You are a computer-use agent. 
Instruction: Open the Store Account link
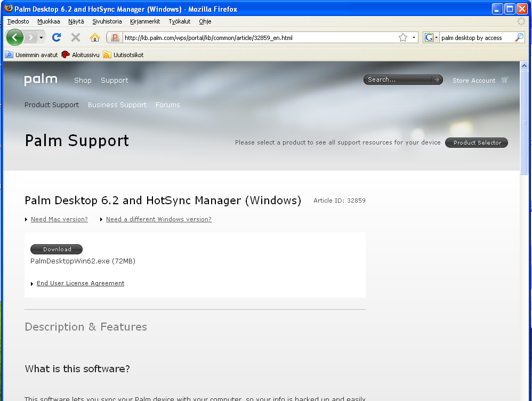[x=474, y=81]
